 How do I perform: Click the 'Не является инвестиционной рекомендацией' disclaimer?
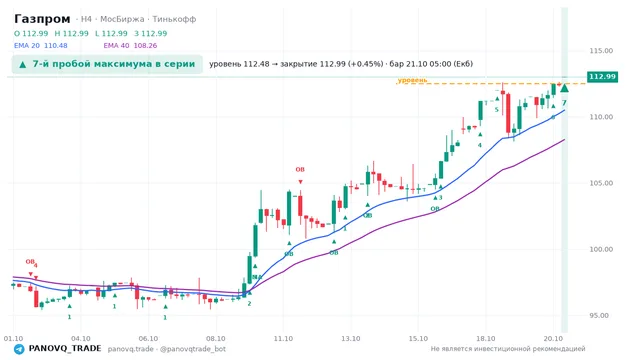click(x=508, y=349)
